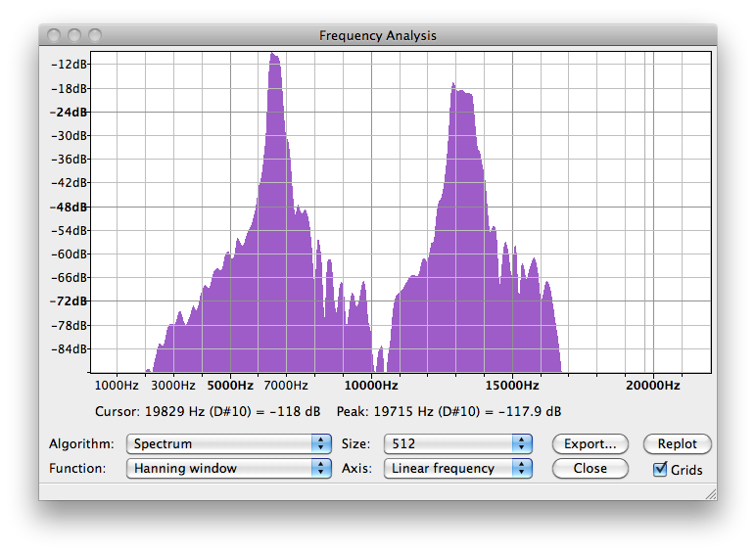Click the Close button
756x554 pixels.
tap(591, 468)
